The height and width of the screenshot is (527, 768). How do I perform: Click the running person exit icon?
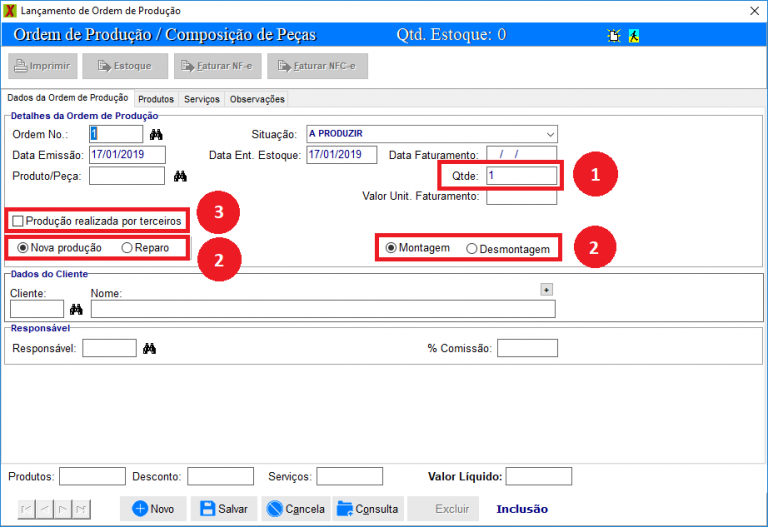click(x=634, y=35)
